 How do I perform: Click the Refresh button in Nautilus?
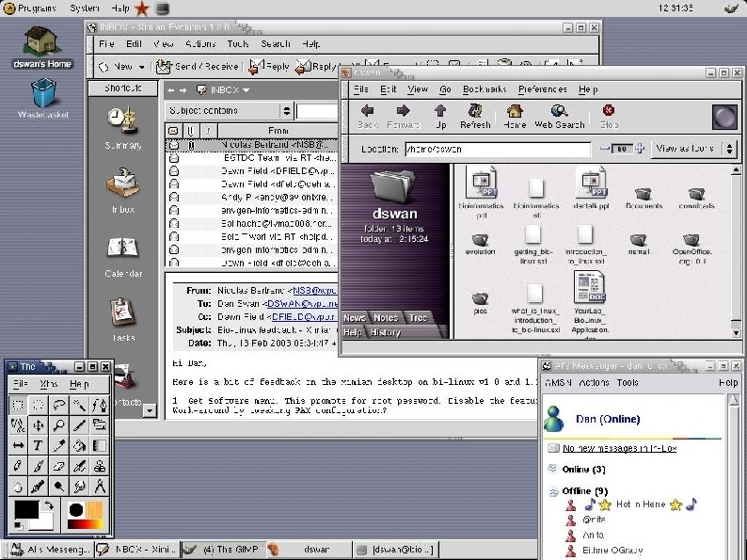(475, 117)
